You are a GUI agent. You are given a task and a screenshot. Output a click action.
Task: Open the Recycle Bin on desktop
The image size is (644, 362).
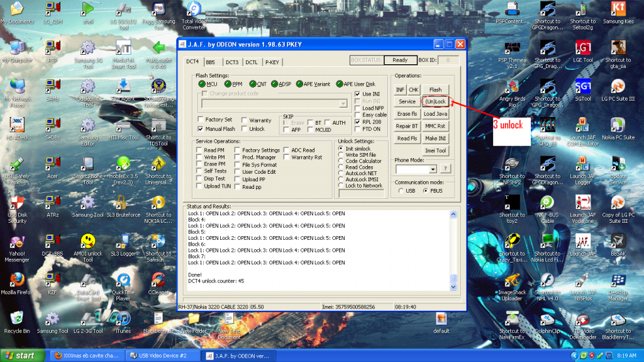pyautogui.click(x=18, y=319)
